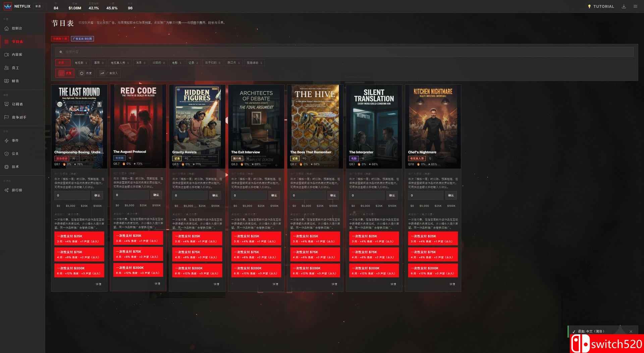The width and height of the screenshot is (644, 353).
Task: Click the 技术 chip icon
Action: 6,167
